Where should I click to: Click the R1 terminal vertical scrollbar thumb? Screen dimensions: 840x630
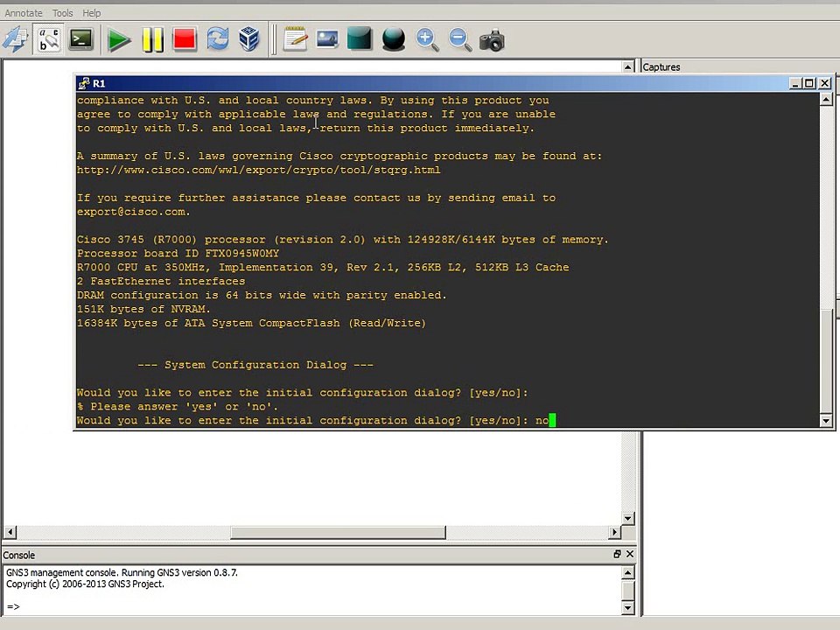point(826,362)
